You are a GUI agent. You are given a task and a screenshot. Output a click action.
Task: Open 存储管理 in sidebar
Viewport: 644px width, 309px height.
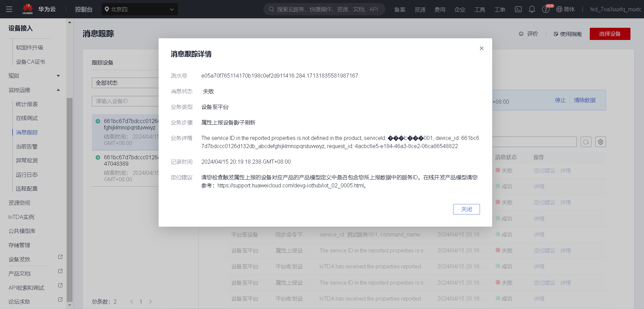19,245
